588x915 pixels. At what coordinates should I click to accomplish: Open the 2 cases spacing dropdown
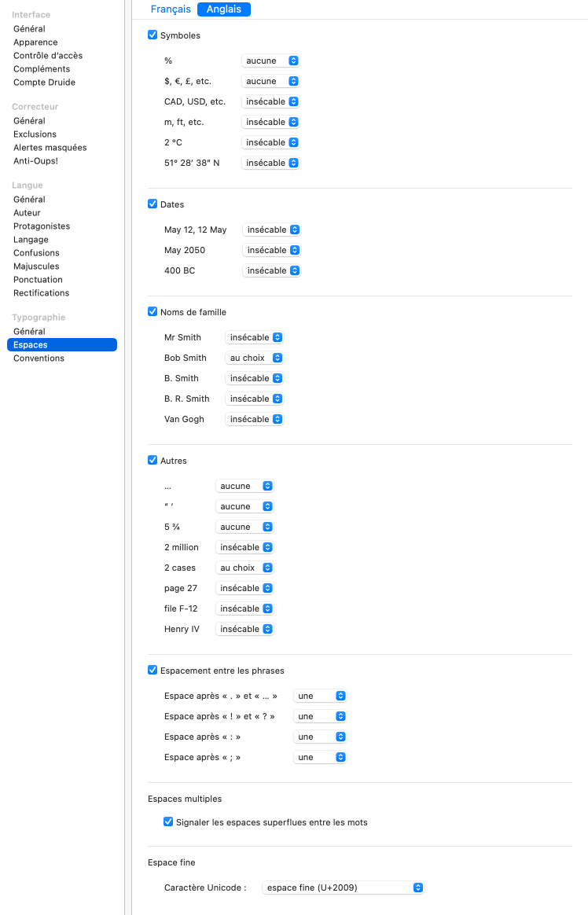[x=244, y=568]
